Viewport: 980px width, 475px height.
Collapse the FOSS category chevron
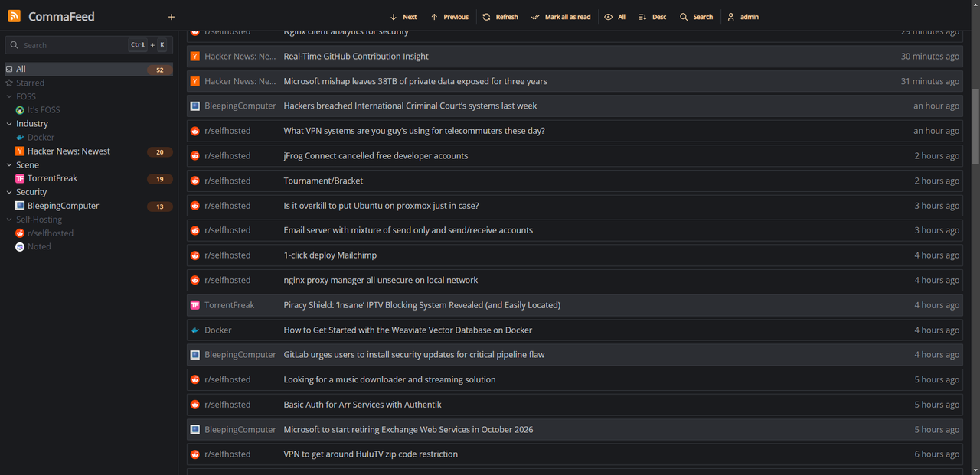pos(9,96)
